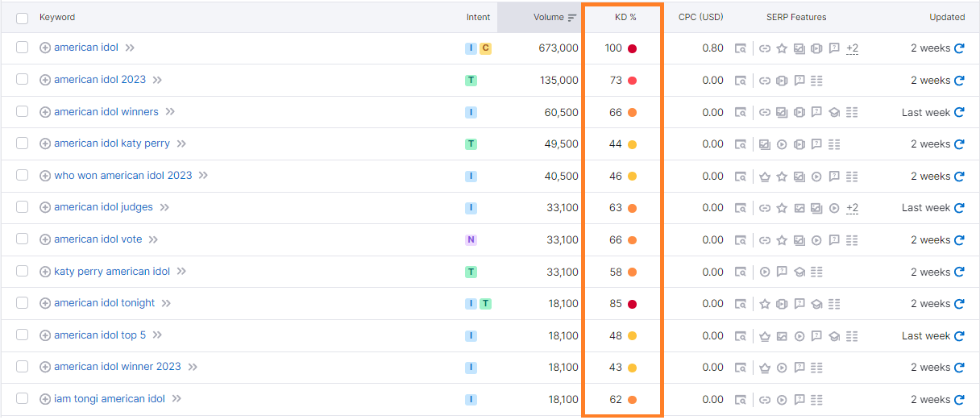Refresh data for american idol judges row
The image size is (980, 420).
click(959, 208)
